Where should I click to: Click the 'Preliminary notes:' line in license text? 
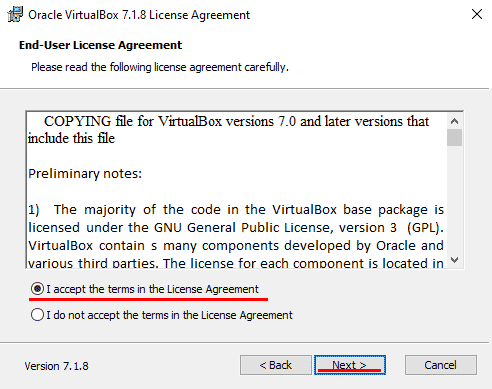pyautogui.click(x=85, y=174)
